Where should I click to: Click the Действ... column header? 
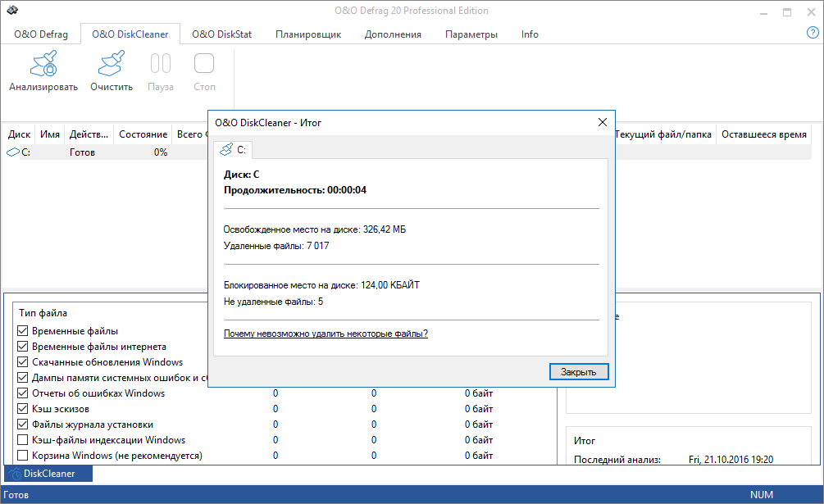pyautogui.click(x=89, y=134)
